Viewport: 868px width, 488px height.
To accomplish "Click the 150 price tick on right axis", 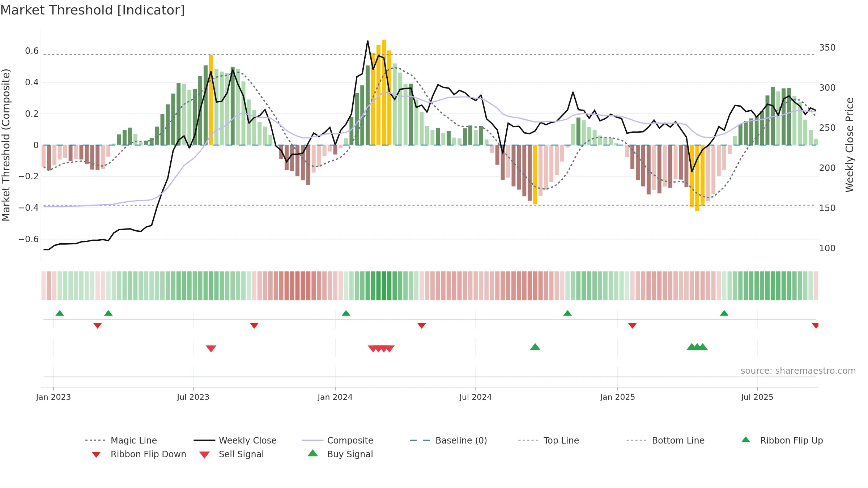I will (x=827, y=208).
